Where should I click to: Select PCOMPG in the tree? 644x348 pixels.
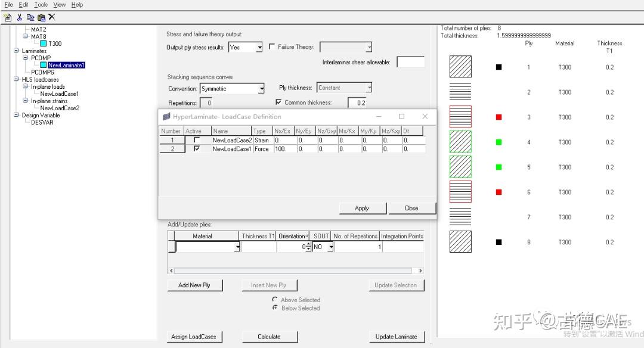43,72
